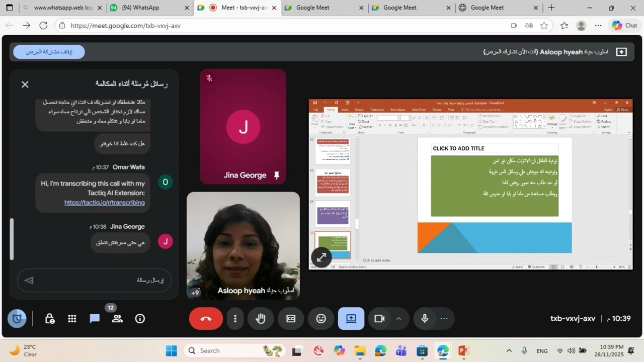Select the Asloop hyeah self video tile
644x362 pixels.
coord(243,246)
